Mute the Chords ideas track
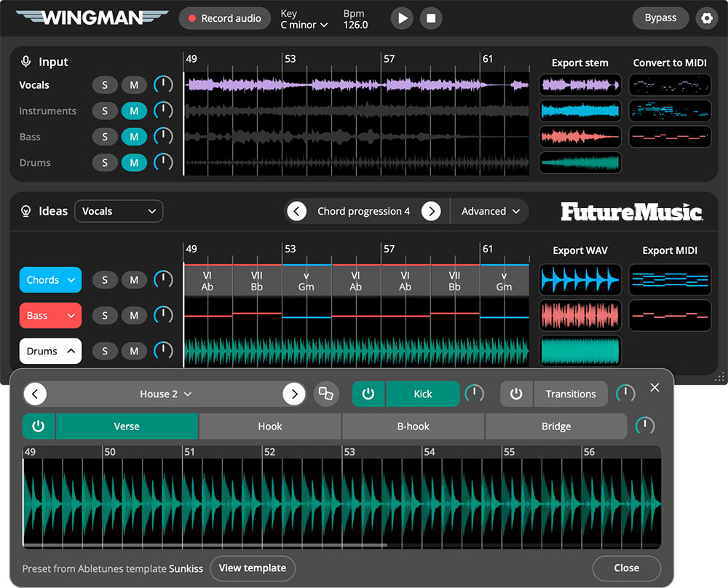The image size is (728, 588). 134,280
